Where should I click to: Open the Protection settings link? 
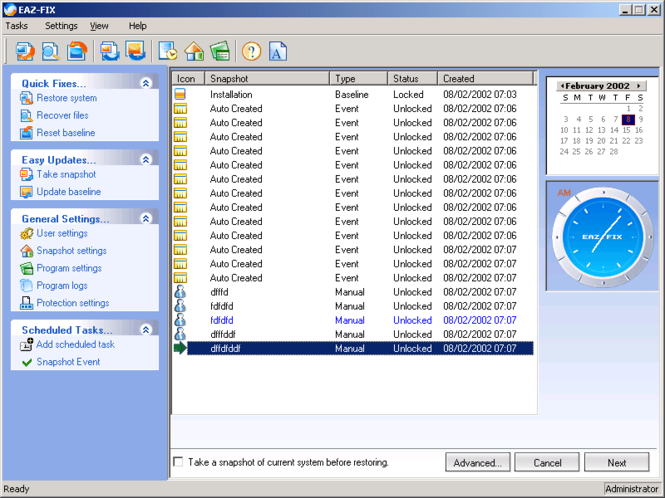[73, 303]
